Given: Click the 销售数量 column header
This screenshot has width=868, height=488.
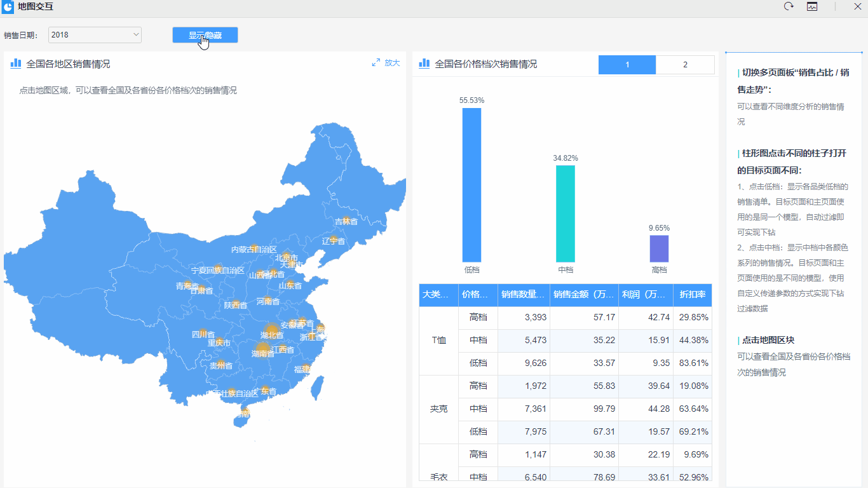Looking at the screenshot, I should (523, 295).
